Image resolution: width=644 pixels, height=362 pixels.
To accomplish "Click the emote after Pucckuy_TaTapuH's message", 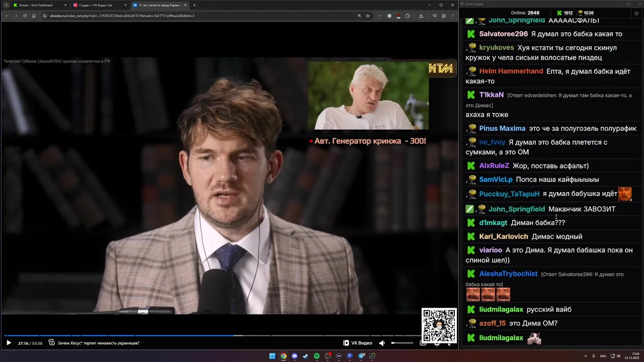I will 625,194.
